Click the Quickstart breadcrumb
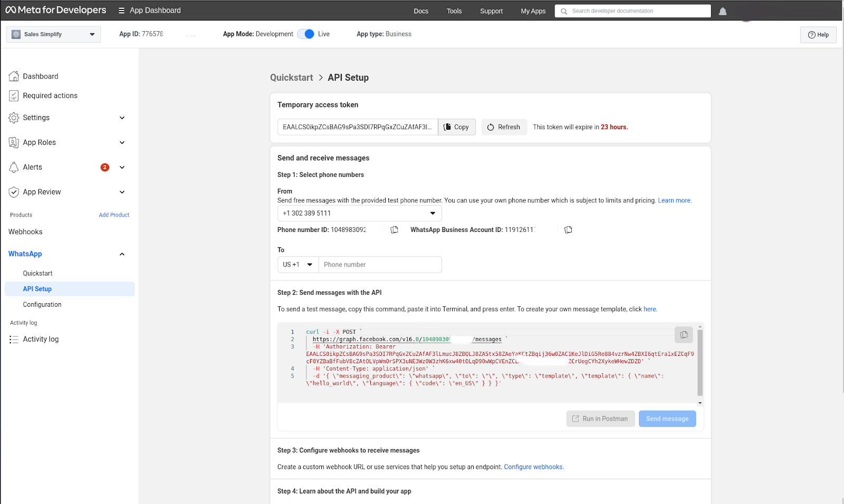844x504 pixels. tap(292, 77)
